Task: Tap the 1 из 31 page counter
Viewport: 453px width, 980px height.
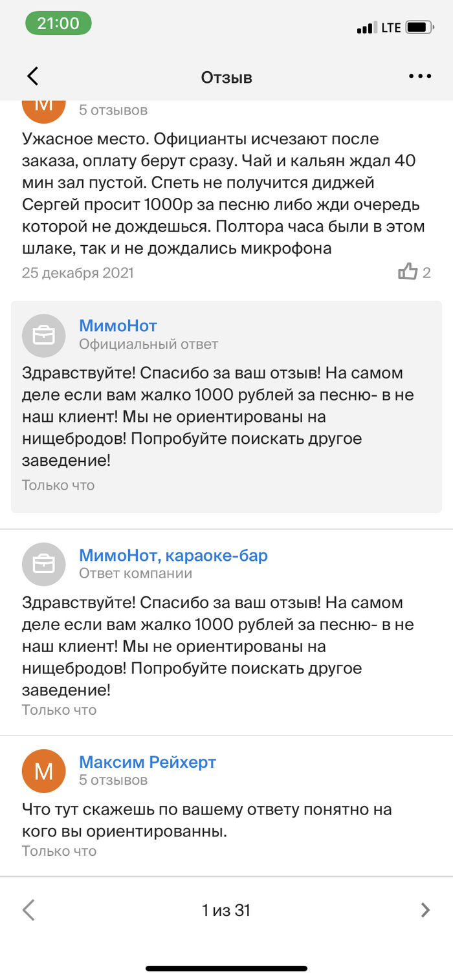Action: click(226, 911)
